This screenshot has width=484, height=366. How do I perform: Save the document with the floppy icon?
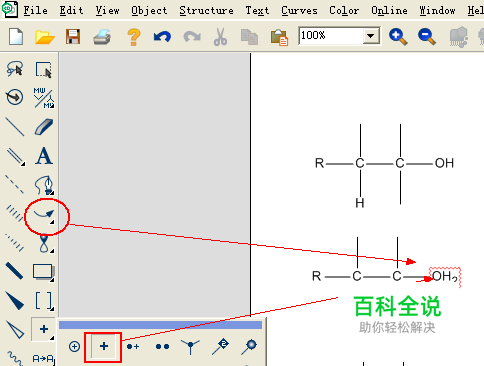pyautogui.click(x=73, y=36)
